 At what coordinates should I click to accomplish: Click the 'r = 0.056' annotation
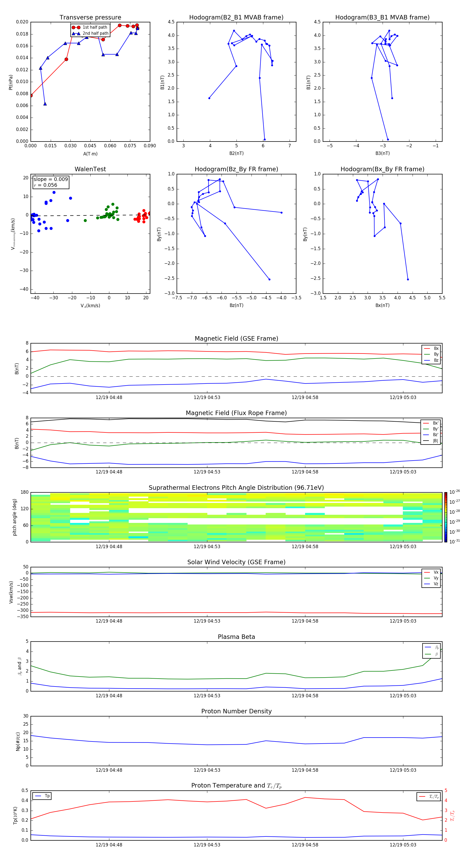[x=45, y=185]
